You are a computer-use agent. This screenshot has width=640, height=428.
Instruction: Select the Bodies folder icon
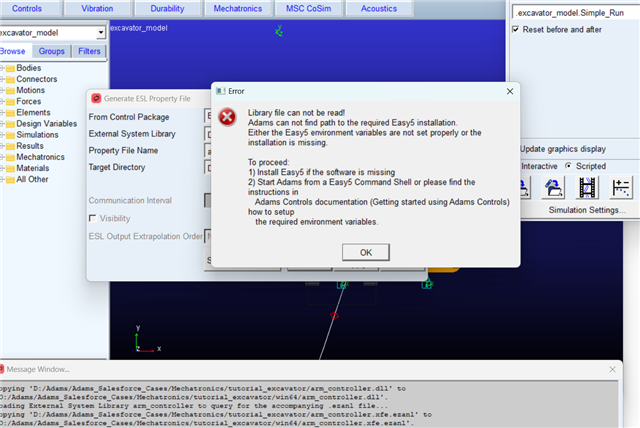tap(11, 68)
